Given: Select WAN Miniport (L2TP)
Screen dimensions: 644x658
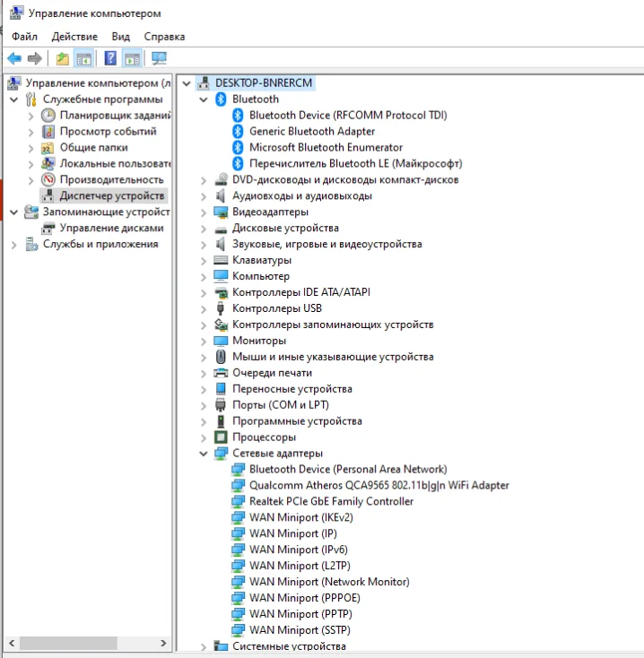Looking at the screenshot, I should coord(300,566).
